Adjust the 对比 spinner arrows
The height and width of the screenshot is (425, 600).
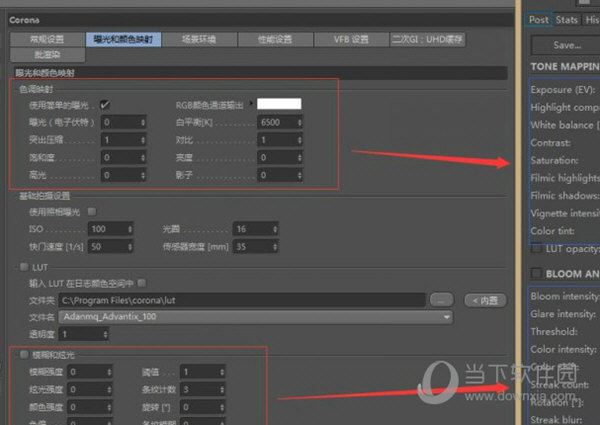pos(299,140)
